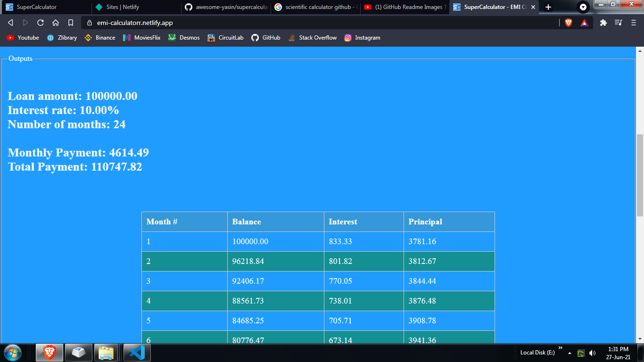The height and width of the screenshot is (362, 644).
Task: Open the media playlist control icon
Action: pos(619,23)
